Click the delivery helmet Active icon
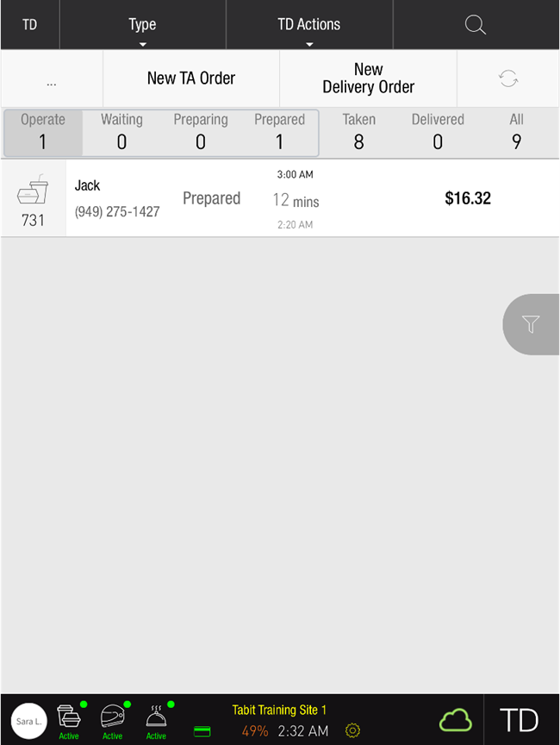Image resolution: width=560 pixels, height=745 pixels. click(113, 719)
